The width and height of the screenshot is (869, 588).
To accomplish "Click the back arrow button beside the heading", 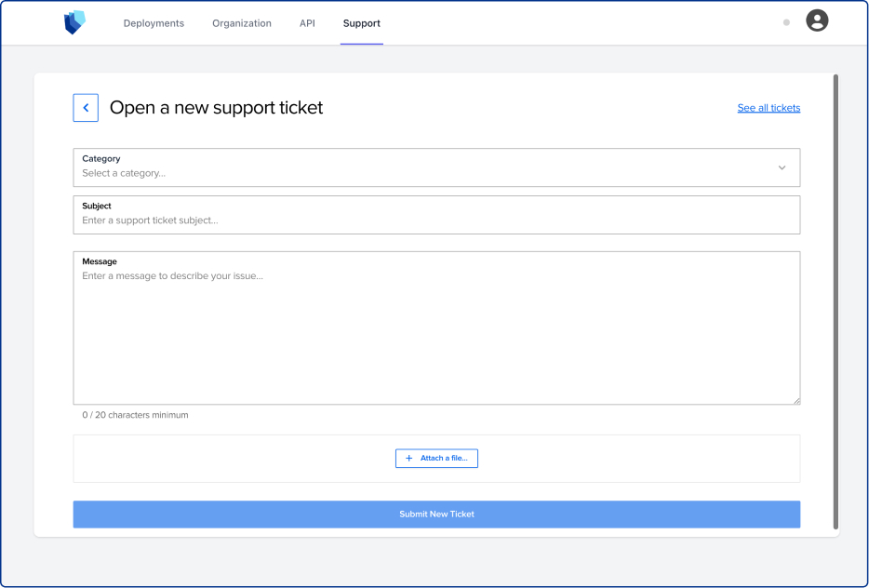I will (x=86, y=107).
